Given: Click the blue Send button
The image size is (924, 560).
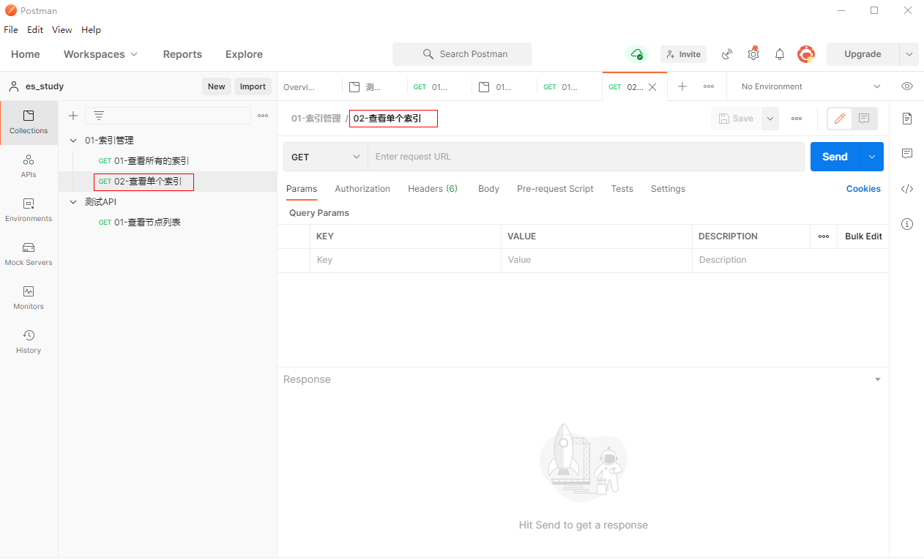Looking at the screenshot, I should (x=835, y=157).
